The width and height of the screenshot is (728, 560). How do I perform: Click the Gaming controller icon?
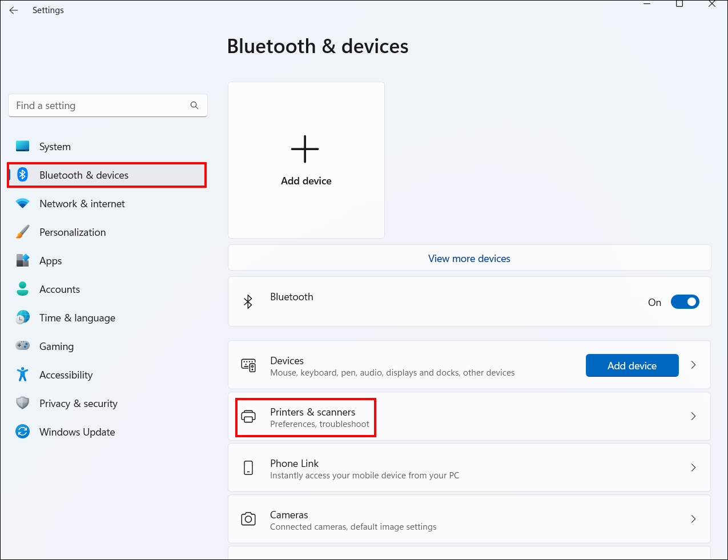(x=23, y=346)
